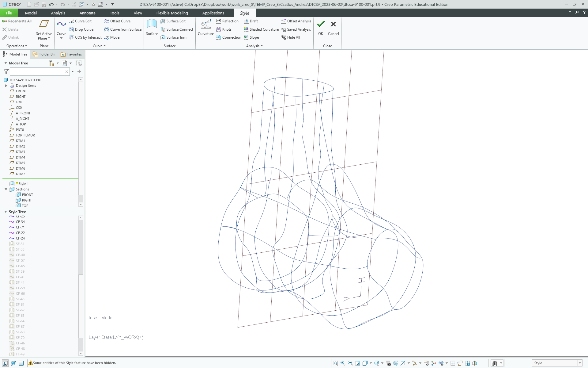
Task: Open the Flexible Modeling ribbon tab
Action: coord(172,13)
